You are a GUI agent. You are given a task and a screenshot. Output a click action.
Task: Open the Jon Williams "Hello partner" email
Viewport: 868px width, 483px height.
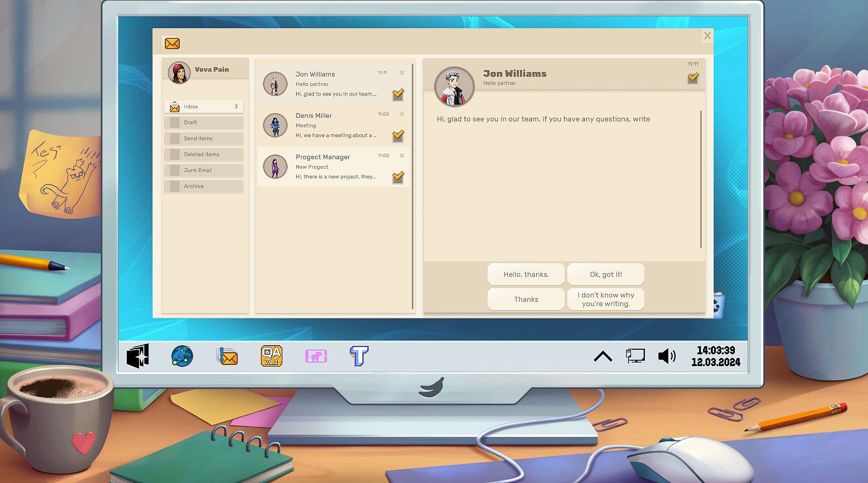(333, 84)
